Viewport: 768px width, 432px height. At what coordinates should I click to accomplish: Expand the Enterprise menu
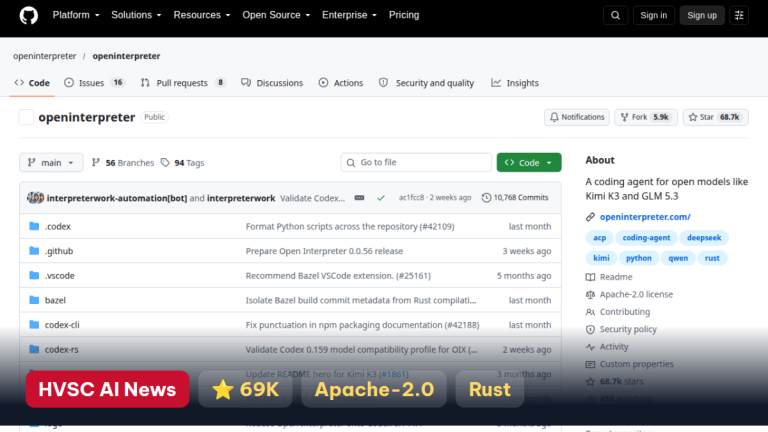pyautogui.click(x=349, y=15)
